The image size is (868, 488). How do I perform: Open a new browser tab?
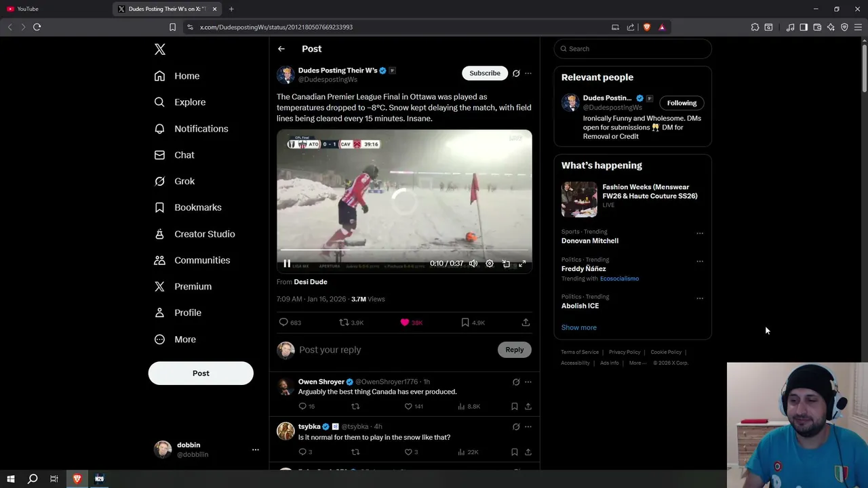[x=231, y=9]
